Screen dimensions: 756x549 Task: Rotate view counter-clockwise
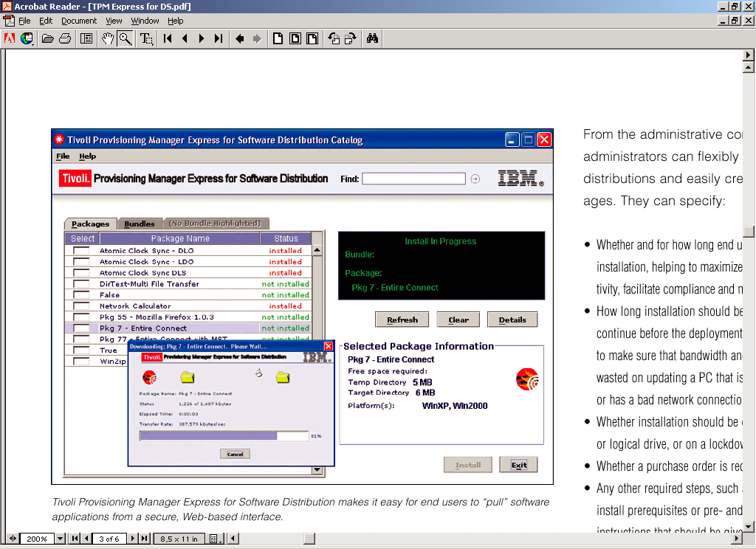tap(334, 38)
